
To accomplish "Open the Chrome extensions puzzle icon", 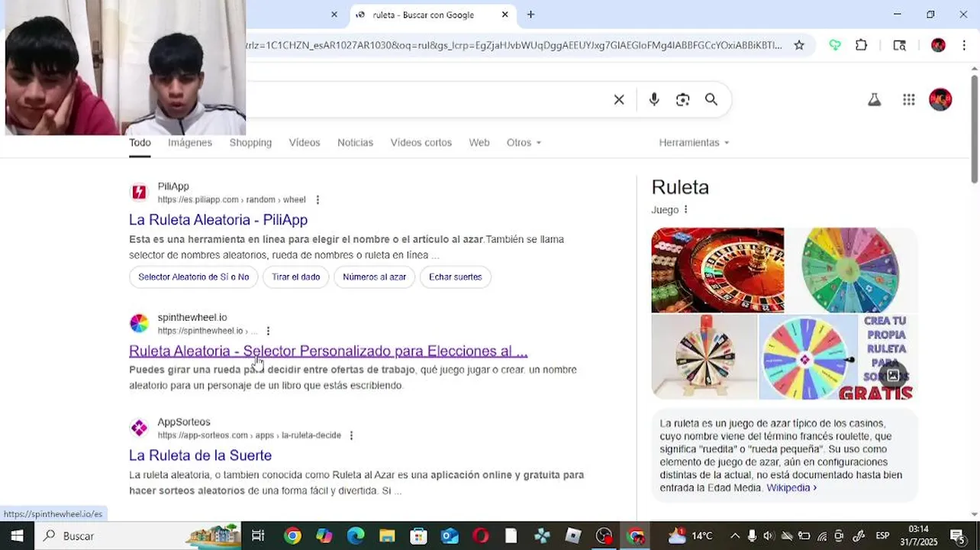I will (862, 45).
